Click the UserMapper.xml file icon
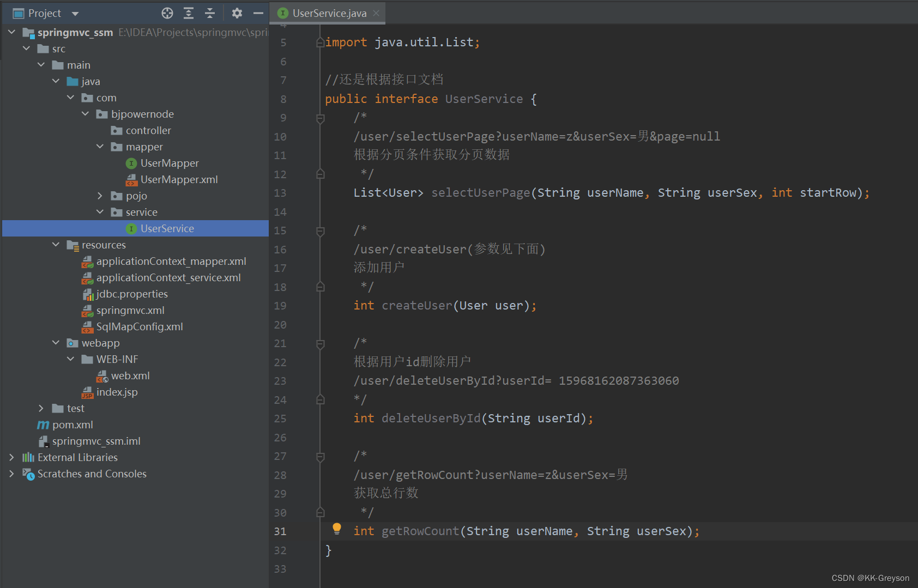918x588 pixels. pos(131,179)
